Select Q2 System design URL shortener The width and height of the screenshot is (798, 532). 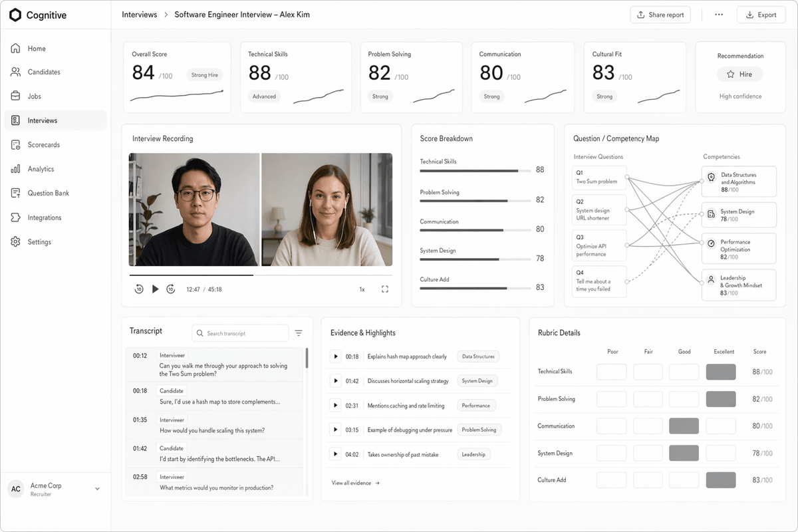coord(599,210)
